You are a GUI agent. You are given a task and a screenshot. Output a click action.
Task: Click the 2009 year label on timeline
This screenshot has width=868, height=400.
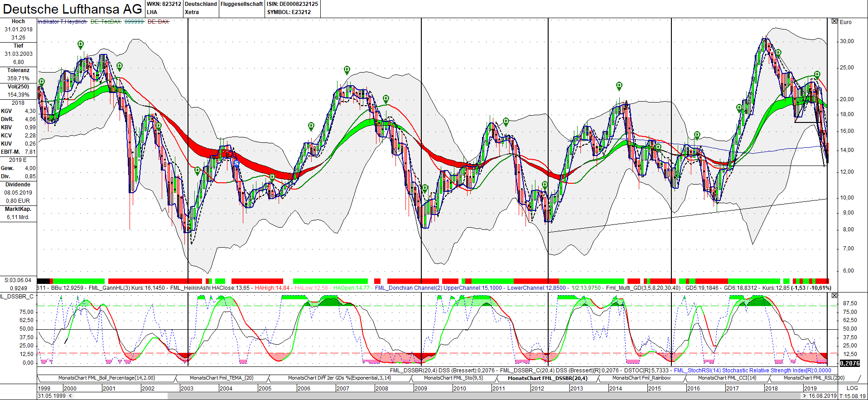421,389
